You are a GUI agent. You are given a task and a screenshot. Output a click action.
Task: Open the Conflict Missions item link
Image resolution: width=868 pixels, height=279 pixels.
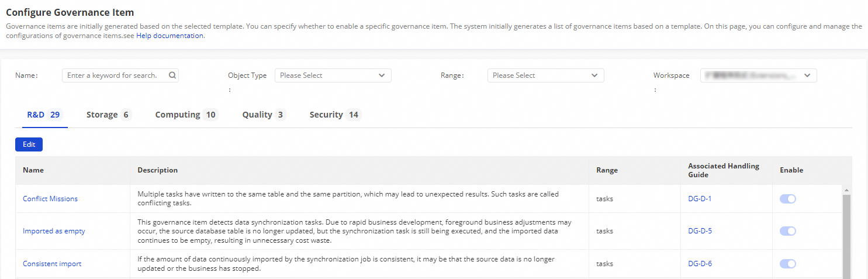coord(50,199)
